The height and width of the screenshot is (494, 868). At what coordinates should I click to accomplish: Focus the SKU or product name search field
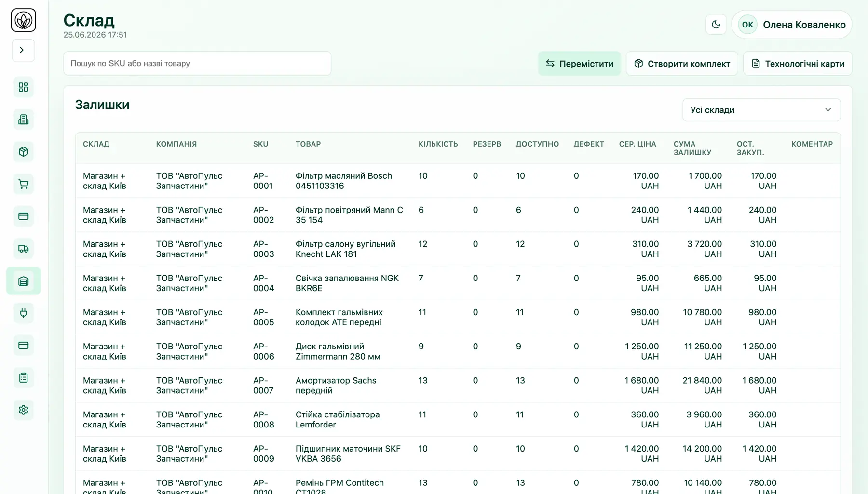197,63
